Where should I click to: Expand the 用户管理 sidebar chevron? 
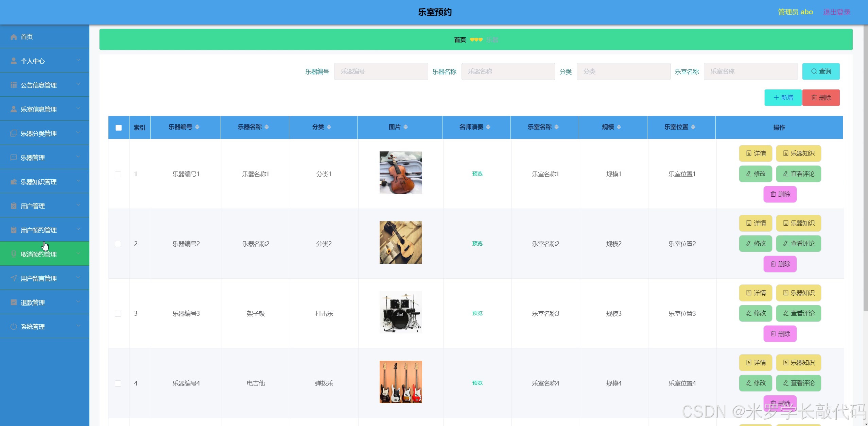(79, 205)
